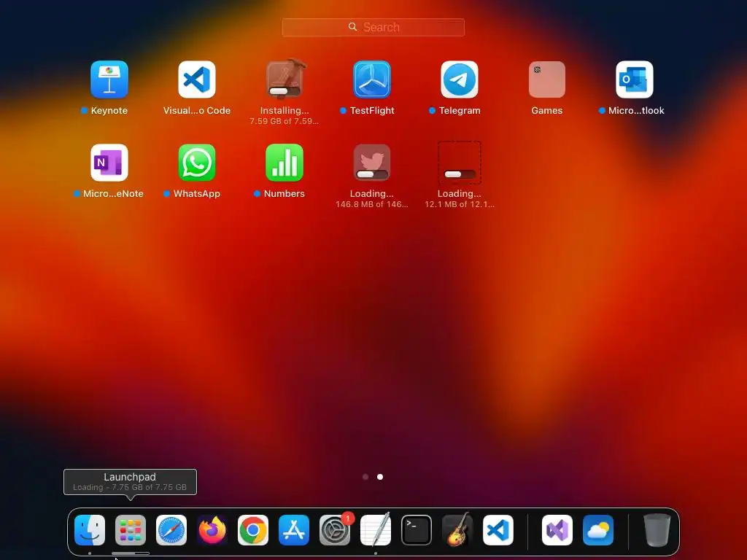The width and height of the screenshot is (747, 560).
Task: Click the "Micro...eNote" label
Action: click(113, 194)
